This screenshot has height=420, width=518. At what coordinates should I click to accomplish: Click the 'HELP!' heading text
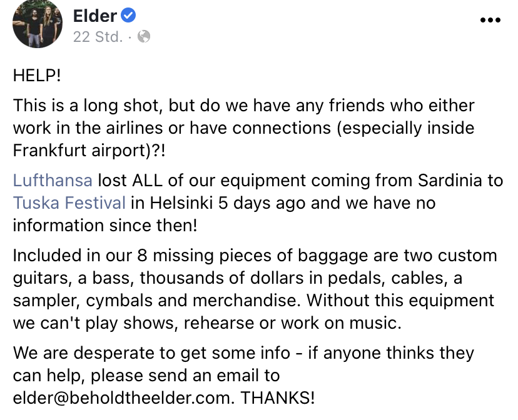tap(37, 76)
